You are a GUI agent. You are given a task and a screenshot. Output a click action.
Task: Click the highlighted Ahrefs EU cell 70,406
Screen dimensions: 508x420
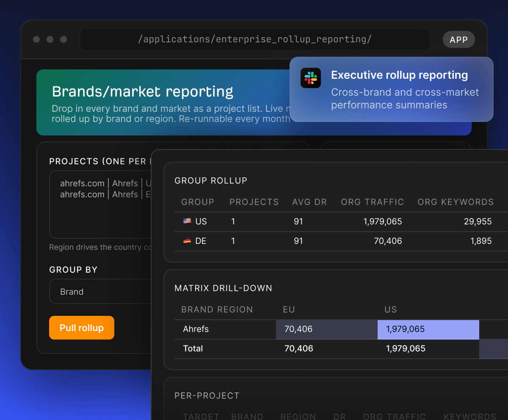tap(327, 329)
